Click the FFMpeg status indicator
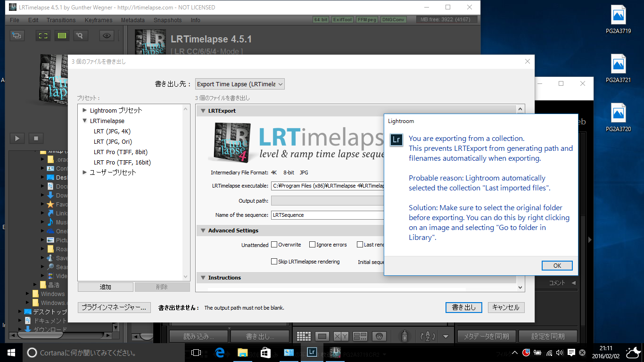644x362 pixels. (x=367, y=19)
